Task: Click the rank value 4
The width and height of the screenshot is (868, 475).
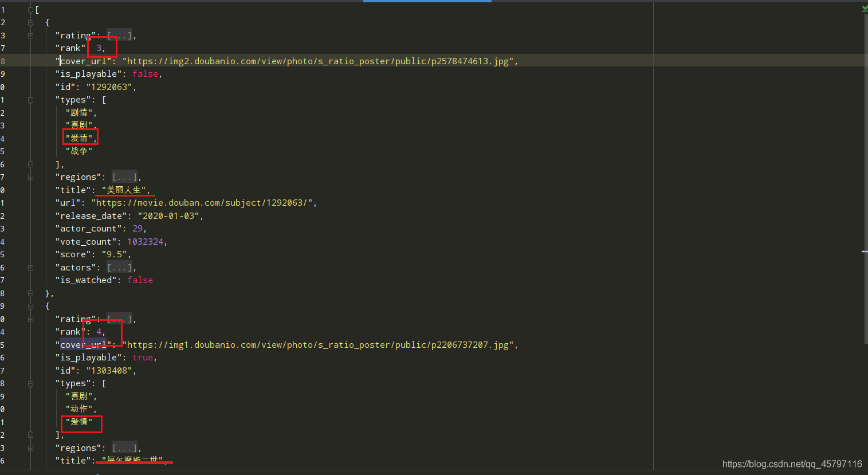Action: point(99,332)
